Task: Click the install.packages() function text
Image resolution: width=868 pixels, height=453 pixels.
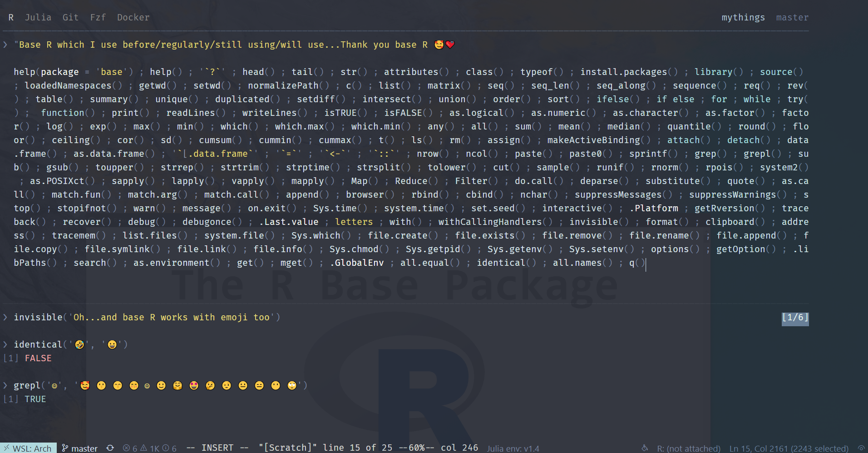Action: (x=629, y=72)
